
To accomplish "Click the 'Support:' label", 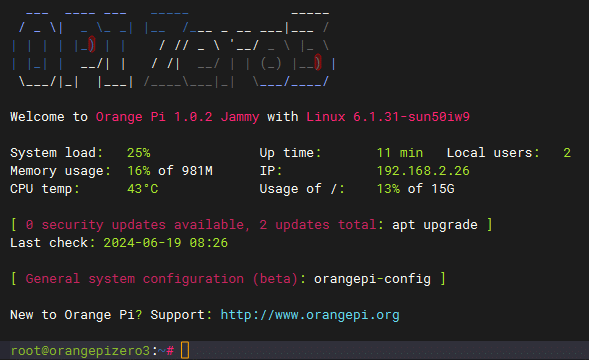I will (x=181, y=315).
